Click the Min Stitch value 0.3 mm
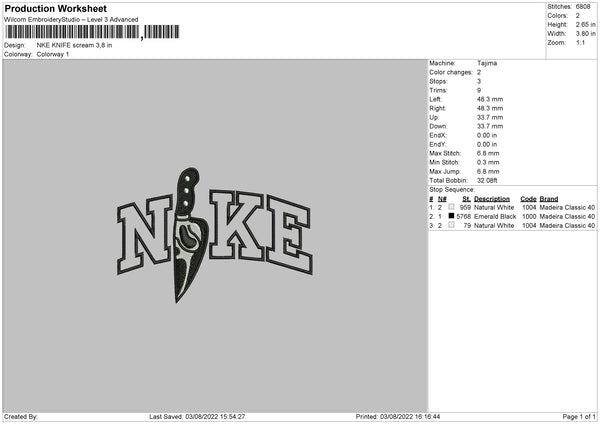Image resolution: width=600 pixels, height=424 pixels. click(488, 162)
